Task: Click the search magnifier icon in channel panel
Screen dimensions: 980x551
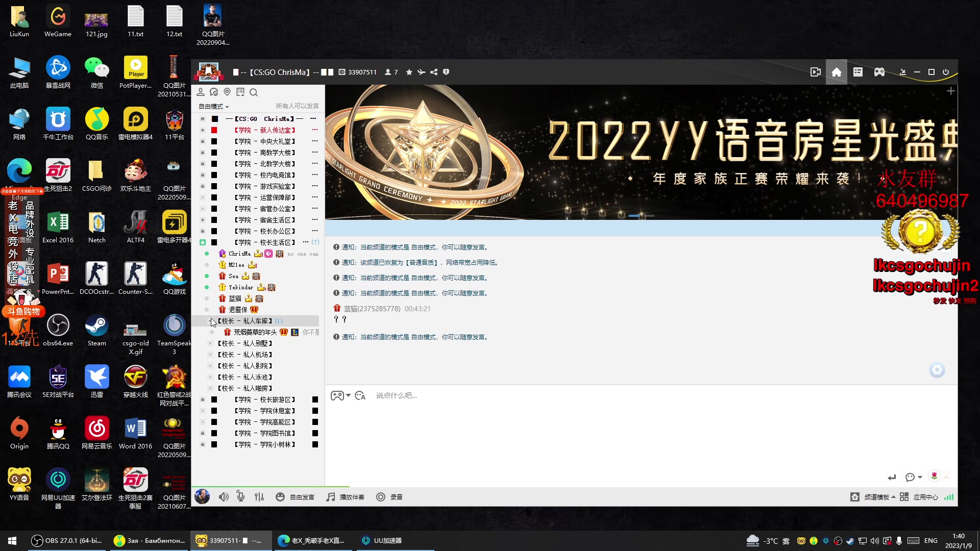Action: coord(254,92)
